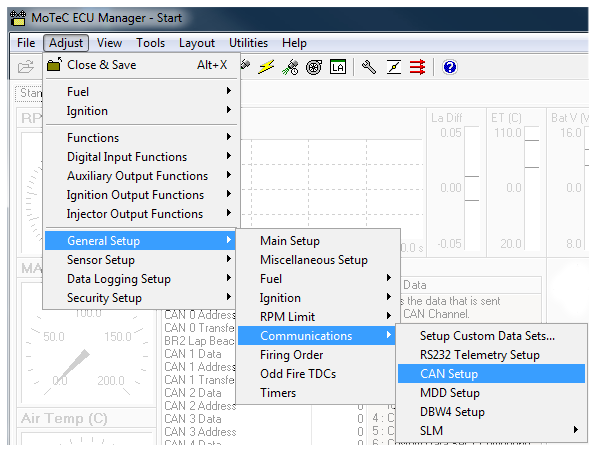Click the open folder toolbar icon
This screenshot has width=601, height=457.
point(26,67)
